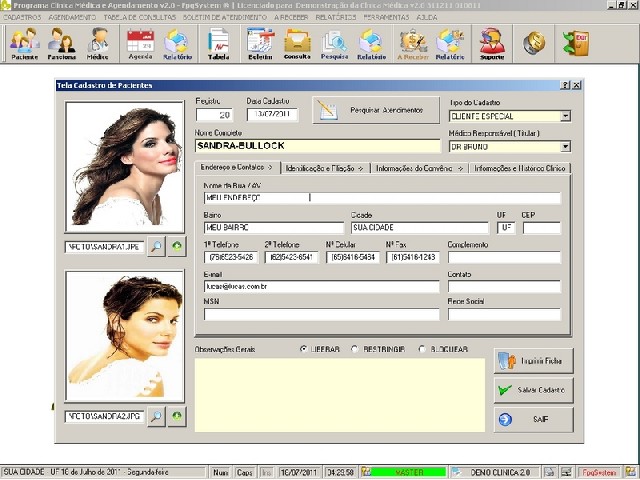The height and width of the screenshot is (480, 640).
Task: Open the Boletim toolbar icon
Action: click(260, 44)
